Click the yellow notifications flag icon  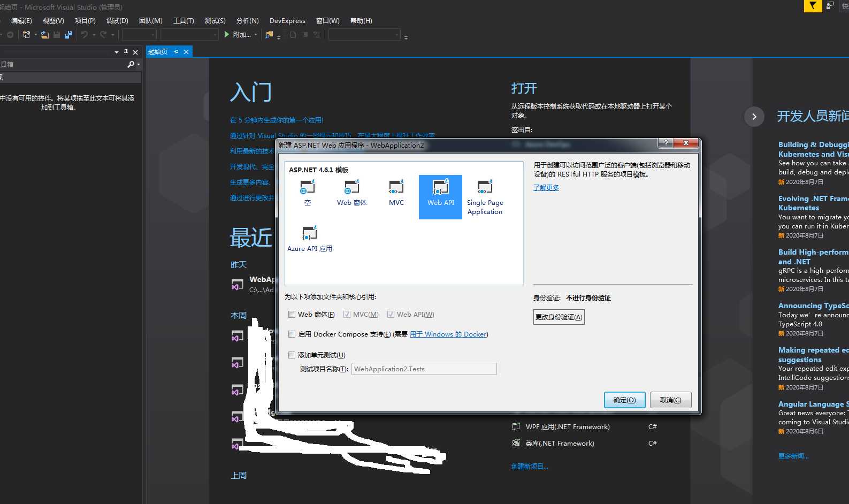(813, 6)
